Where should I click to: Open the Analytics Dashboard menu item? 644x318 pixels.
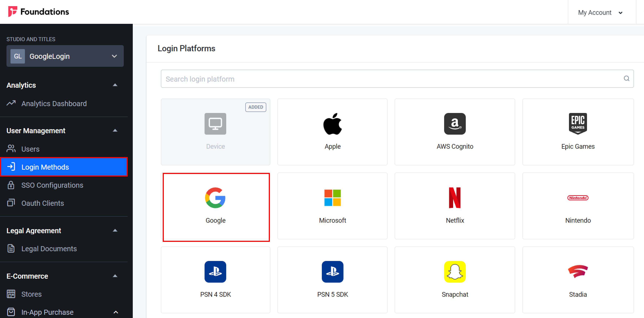pos(54,104)
